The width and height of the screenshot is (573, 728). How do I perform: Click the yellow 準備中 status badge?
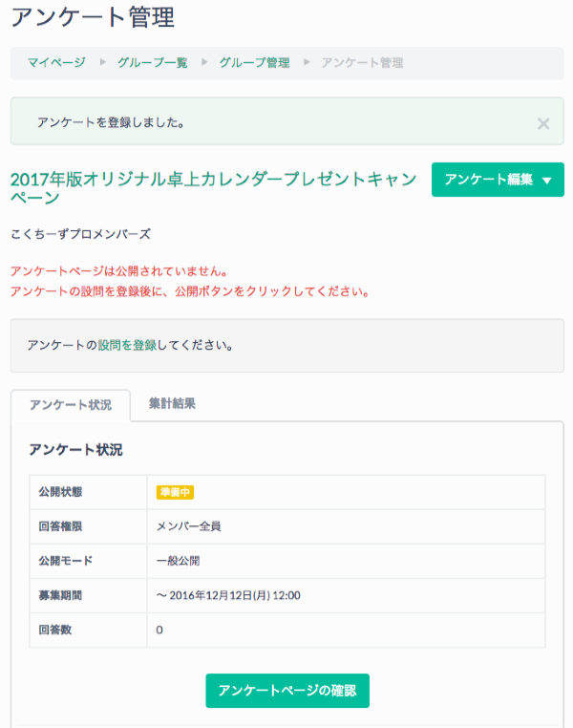(175, 492)
